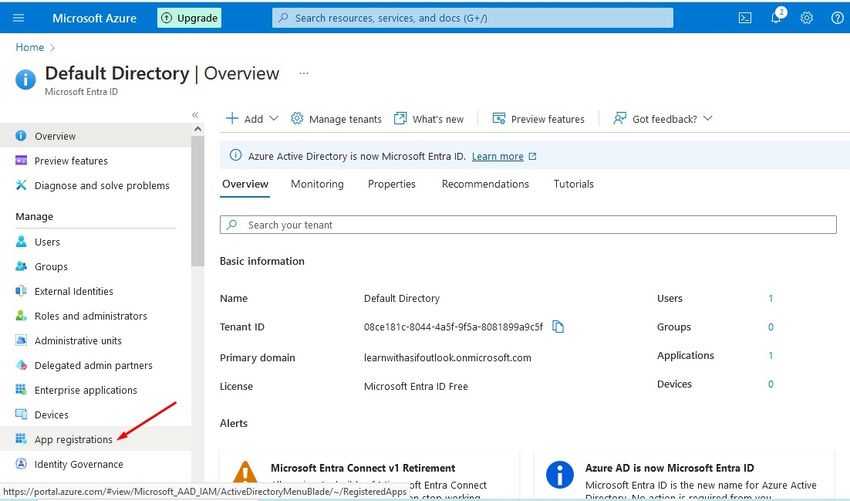
Task: Collapse the left sidebar menu
Action: pos(195,115)
